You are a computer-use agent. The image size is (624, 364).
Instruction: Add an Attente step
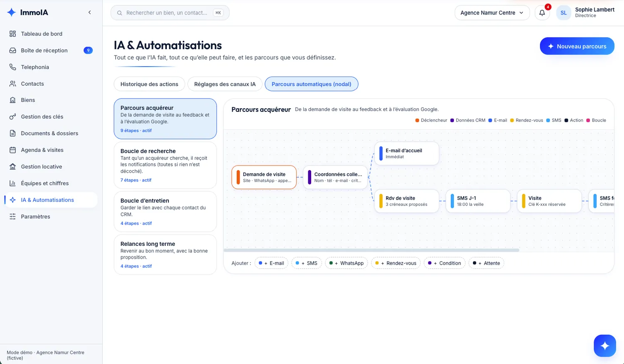[486, 263]
